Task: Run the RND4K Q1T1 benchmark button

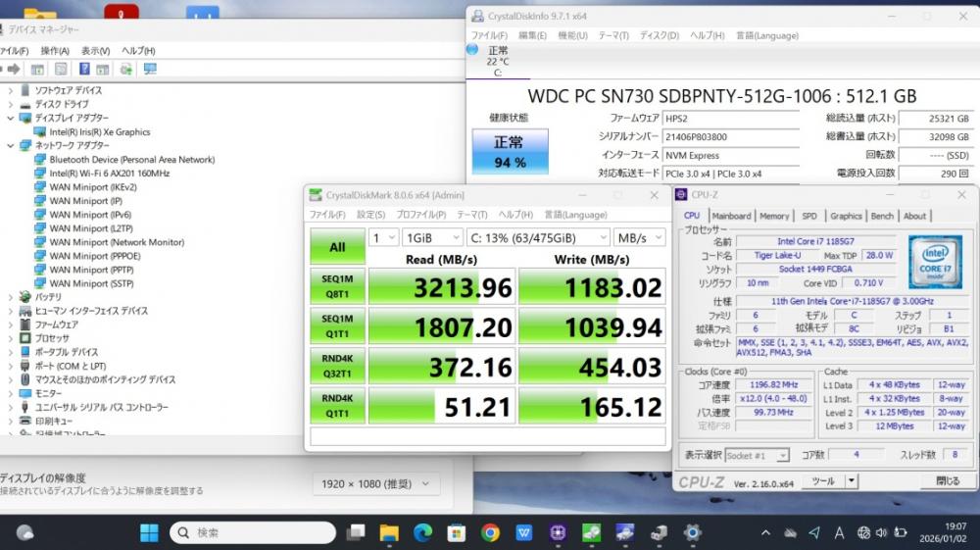Action: [337, 406]
